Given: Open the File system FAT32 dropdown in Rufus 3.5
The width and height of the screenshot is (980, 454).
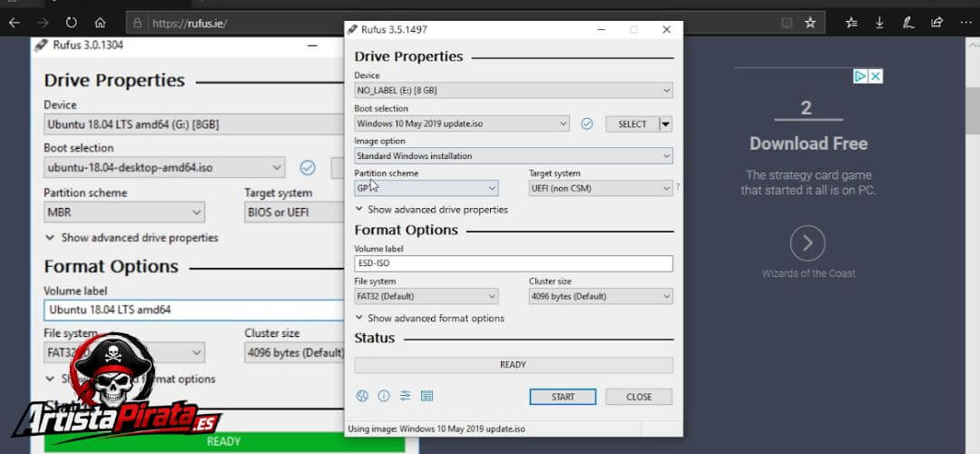Looking at the screenshot, I should [426, 296].
